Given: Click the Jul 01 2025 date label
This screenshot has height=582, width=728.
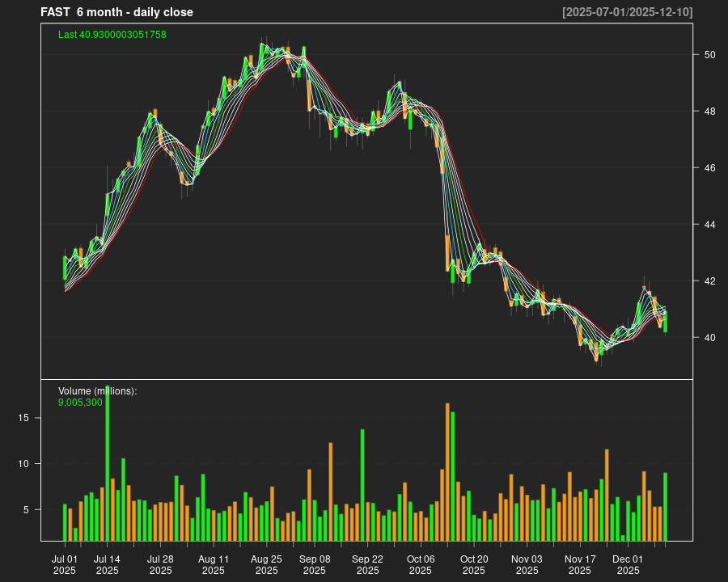Looking at the screenshot, I should click(x=65, y=564).
